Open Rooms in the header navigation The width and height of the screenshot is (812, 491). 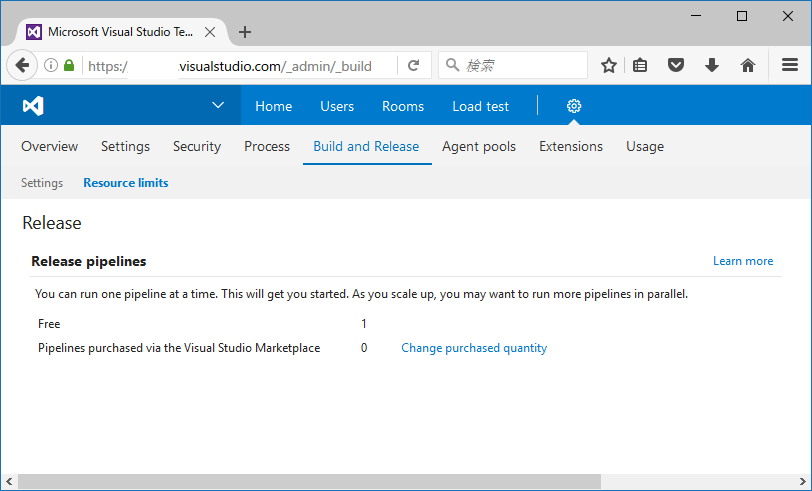coord(403,106)
